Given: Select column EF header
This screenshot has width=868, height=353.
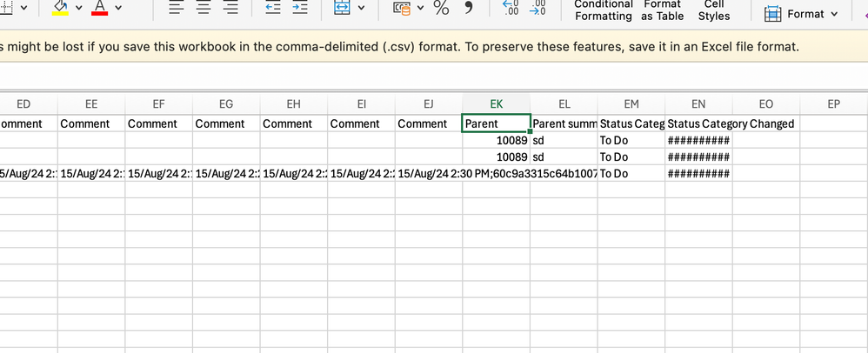Looking at the screenshot, I should point(159,104).
